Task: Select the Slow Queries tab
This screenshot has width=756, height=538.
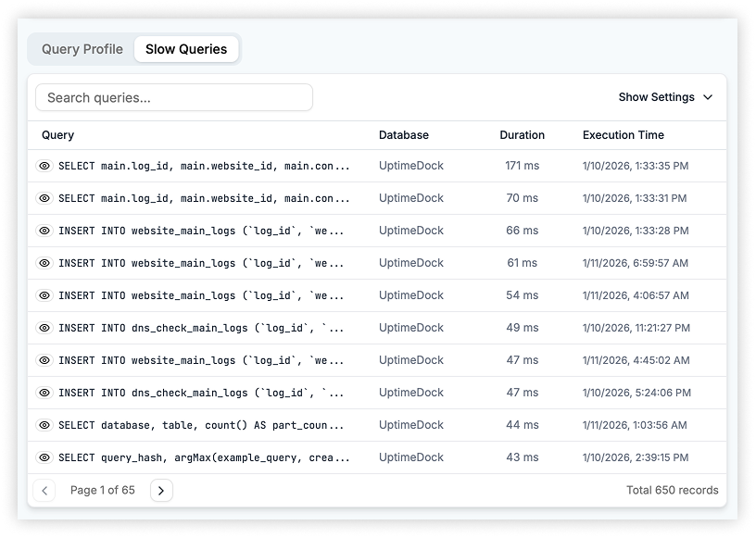Action: (x=186, y=49)
